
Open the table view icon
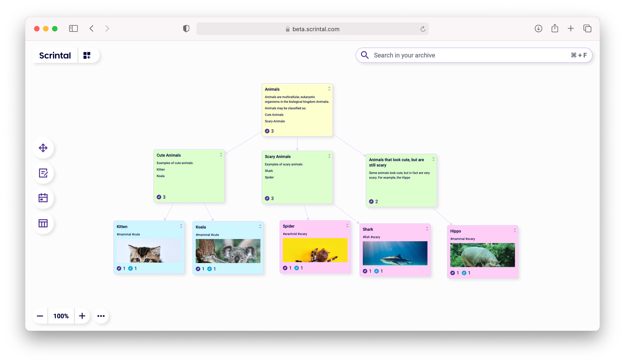click(x=43, y=223)
